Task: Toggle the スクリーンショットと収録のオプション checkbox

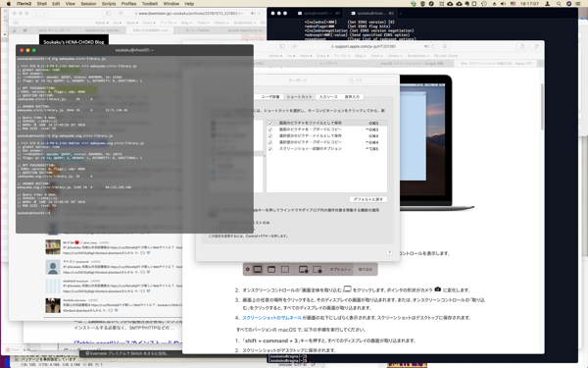Action: pyautogui.click(x=270, y=149)
